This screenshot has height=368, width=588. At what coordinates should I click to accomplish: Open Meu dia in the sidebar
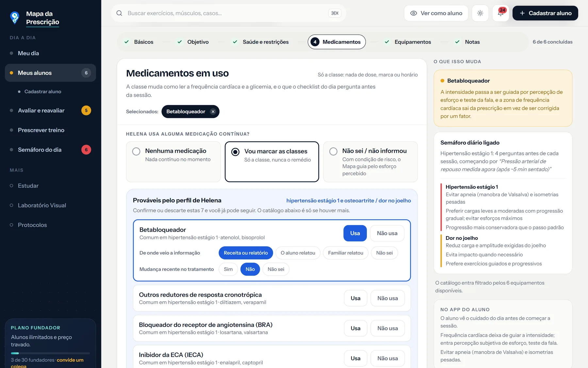50,53
